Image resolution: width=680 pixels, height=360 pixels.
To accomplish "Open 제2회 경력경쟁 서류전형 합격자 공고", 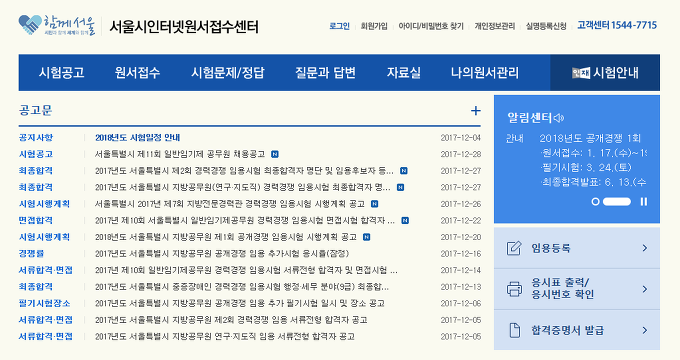I will click(x=231, y=320).
